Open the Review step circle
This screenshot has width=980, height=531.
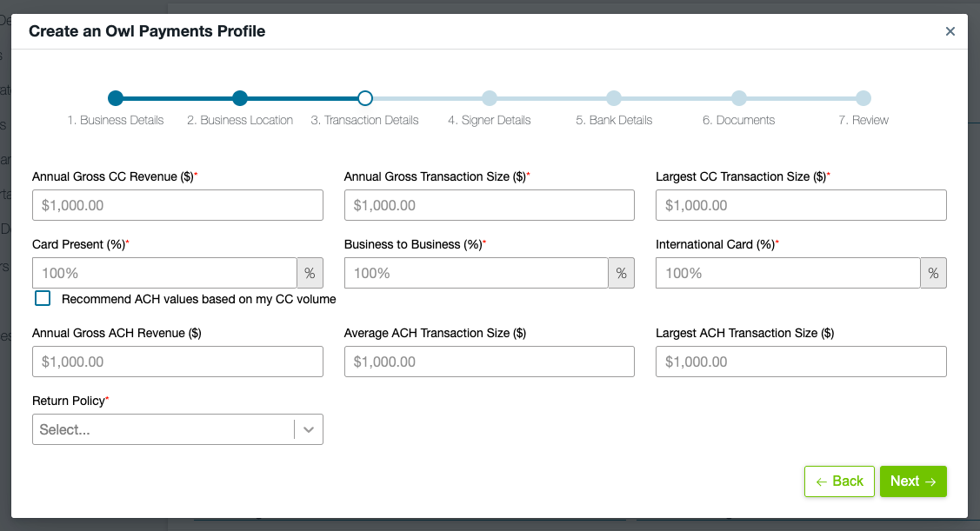click(863, 98)
